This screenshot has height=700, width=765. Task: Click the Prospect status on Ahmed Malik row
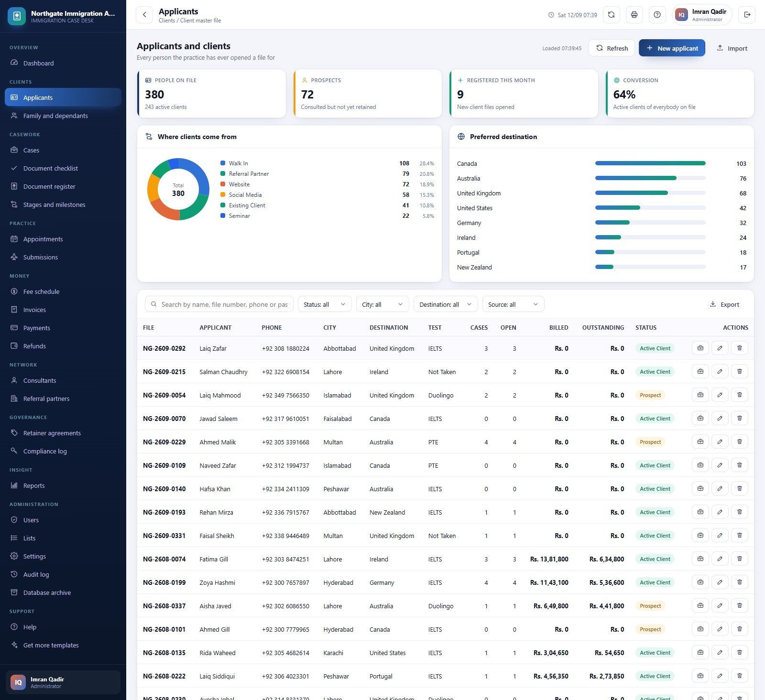(x=650, y=442)
